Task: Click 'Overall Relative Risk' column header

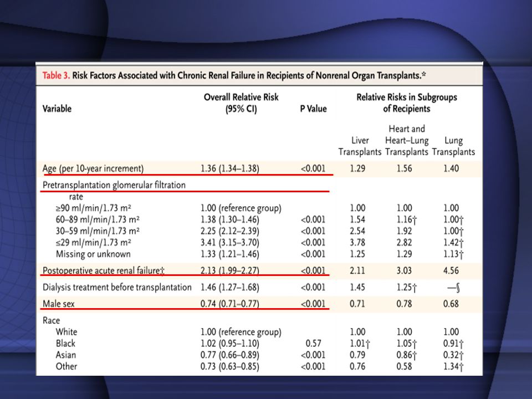Action: coord(241,98)
